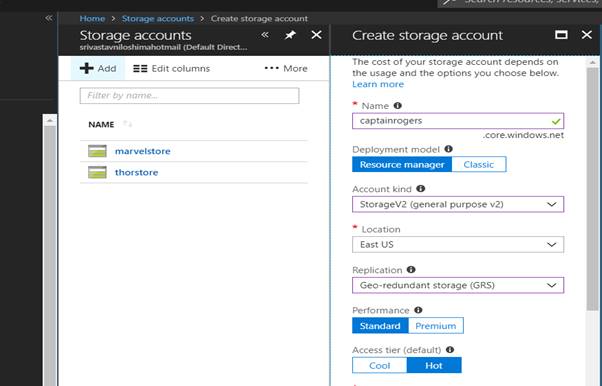This screenshot has width=602, height=386.
Task: Open Edit columns option
Action: click(172, 68)
